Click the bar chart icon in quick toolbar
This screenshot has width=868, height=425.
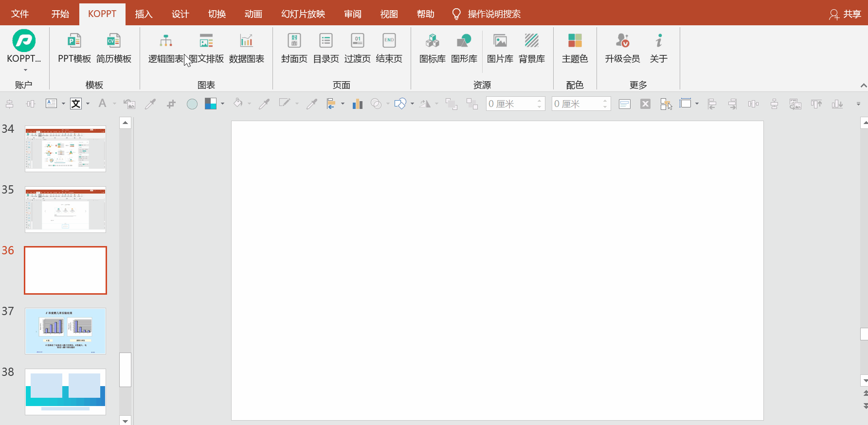click(x=358, y=104)
